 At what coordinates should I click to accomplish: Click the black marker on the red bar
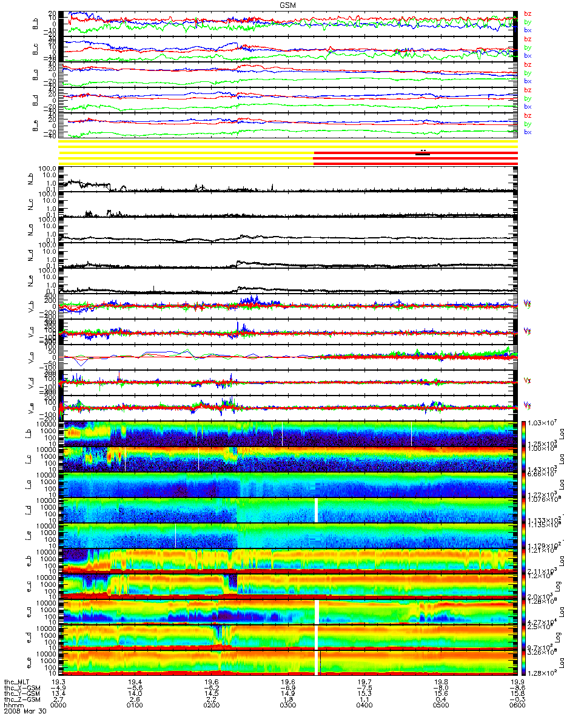point(423,154)
